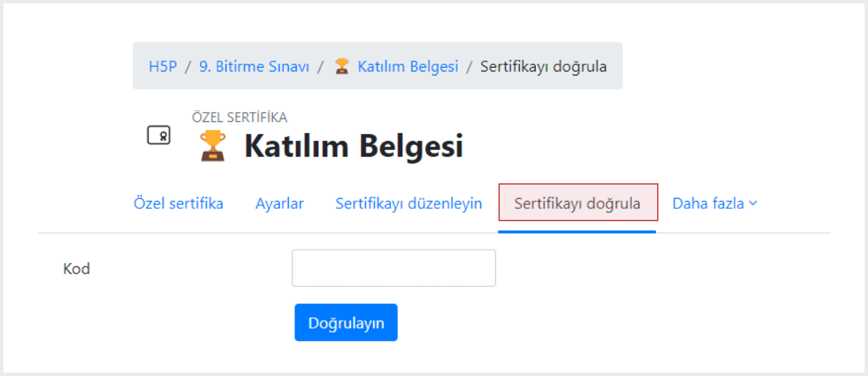The image size is (868, 376).
Task: Click the custom certificate activity icon
Action: tap(159, 135)
